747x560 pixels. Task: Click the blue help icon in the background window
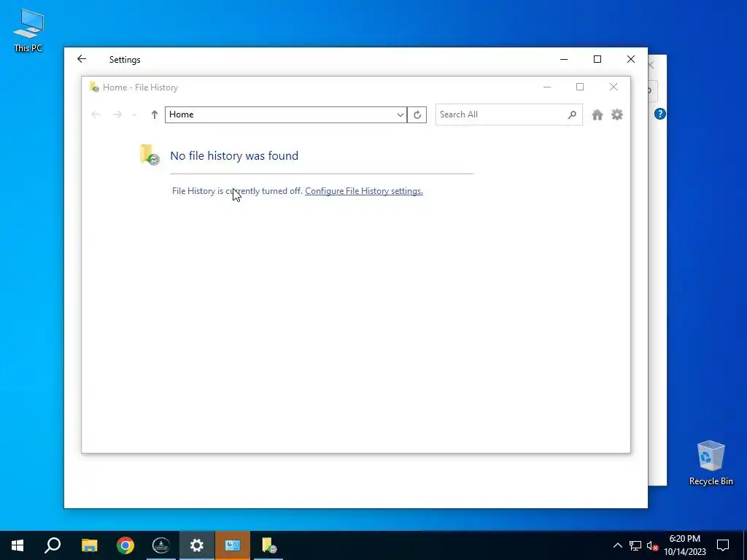click(x=659, y=114)
